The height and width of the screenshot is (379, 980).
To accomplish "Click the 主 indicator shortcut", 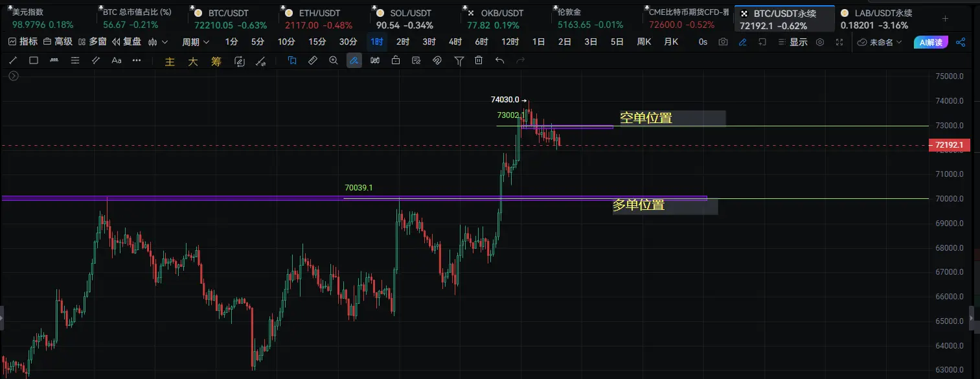I will (x=170, y=62).
